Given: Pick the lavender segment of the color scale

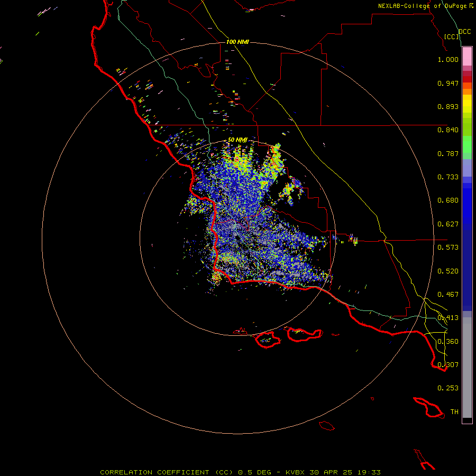Looking at the screenshot, I should pyautogui.click(x=467, y=168).
